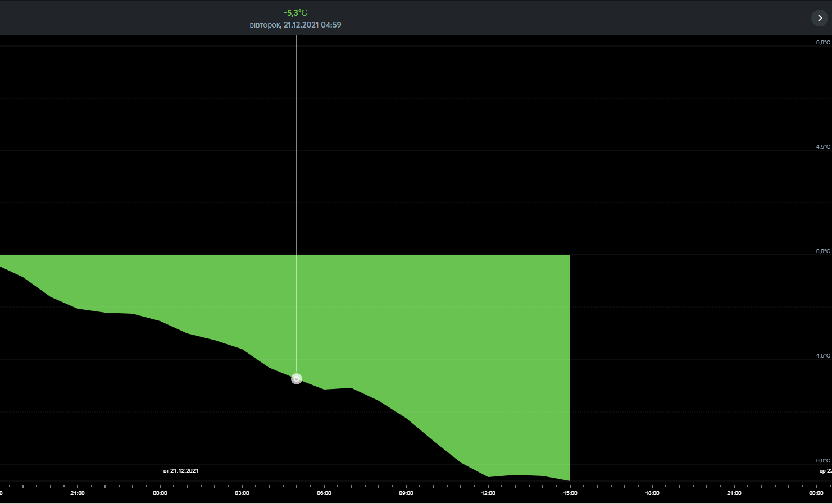
Task: Select the 15:00 time axis label
Action: [570, 493]
